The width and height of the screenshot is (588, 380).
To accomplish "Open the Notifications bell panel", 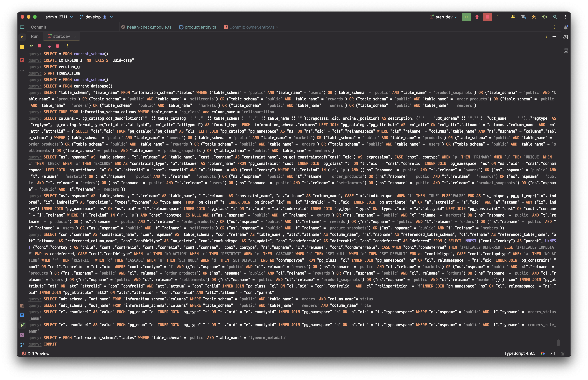I will [566, 27].
